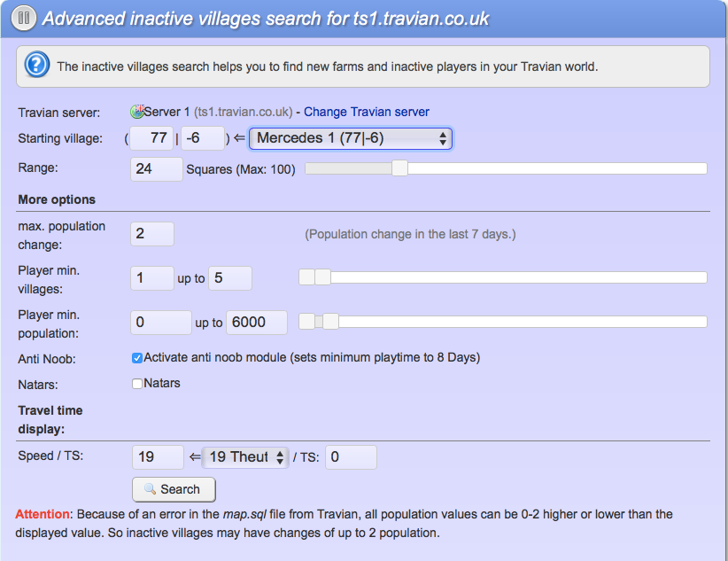
Task: Click the TS input field showing 0
Action: (351, 457)
